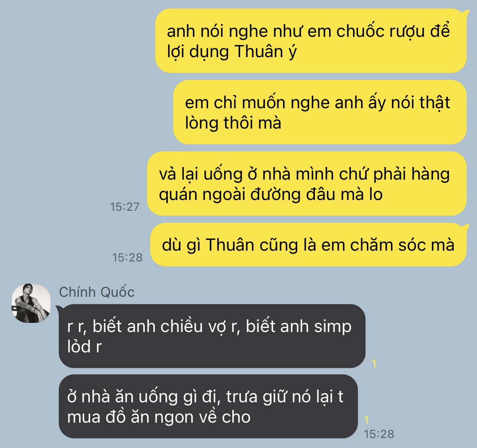Click the read count beside 'simp lỏd r' message
Image resolution: width=477 pixels, height=448 pixels.
(x=374, y=364)
